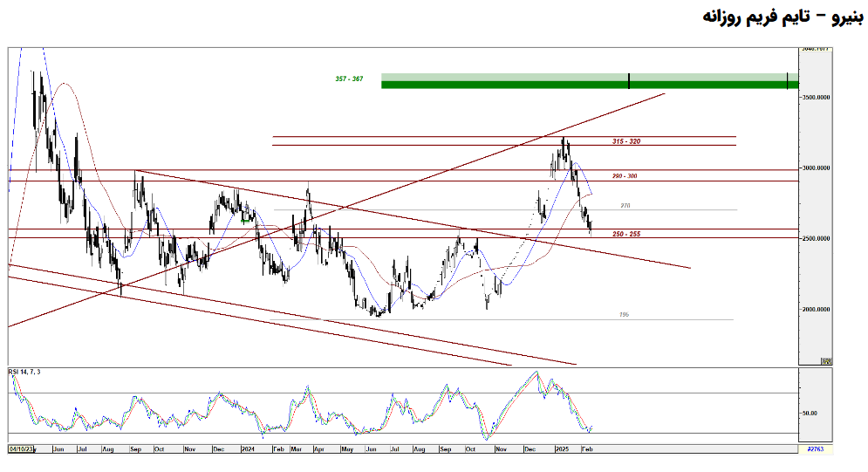Screen dimensions: 868x472
Task: Click the 2000.0000 price axis tick
Action: (821, 309)
